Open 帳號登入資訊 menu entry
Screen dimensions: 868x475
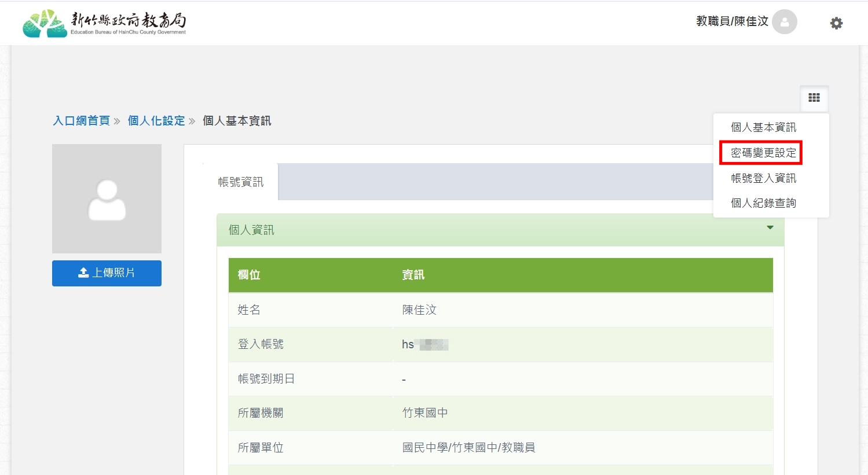[x=763, y=178]
